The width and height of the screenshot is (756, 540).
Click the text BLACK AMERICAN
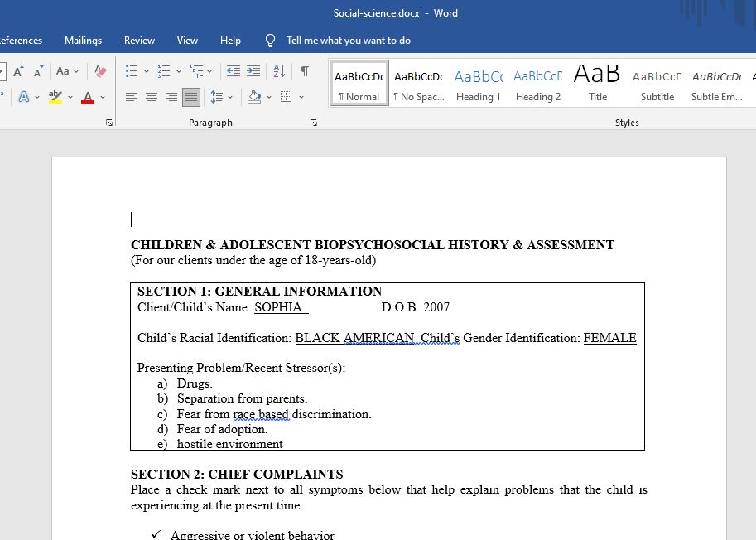[x=354, y=338]
